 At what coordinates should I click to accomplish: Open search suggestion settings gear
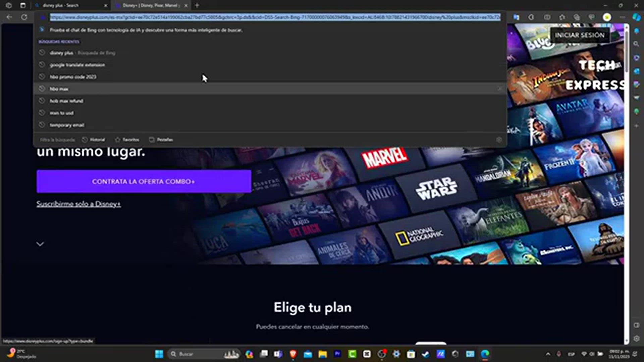[499, 140]
